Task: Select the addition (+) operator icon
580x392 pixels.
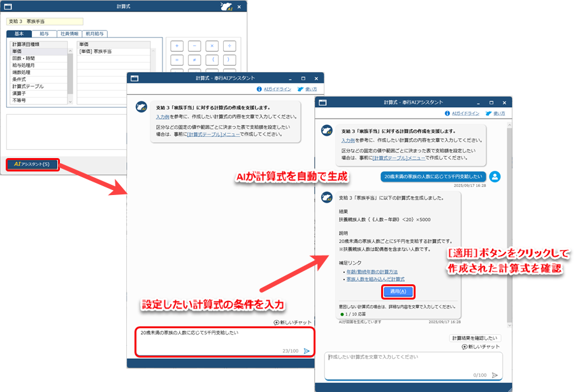Action: pyautogui.click(x=177, y=46)
